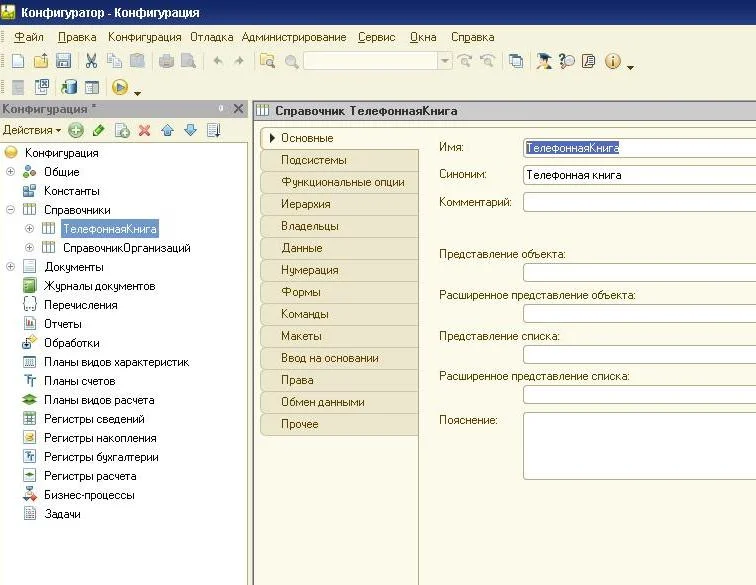Expand the Документы tree node
Screen dimensions: 756x585
[x=11, y=267]
